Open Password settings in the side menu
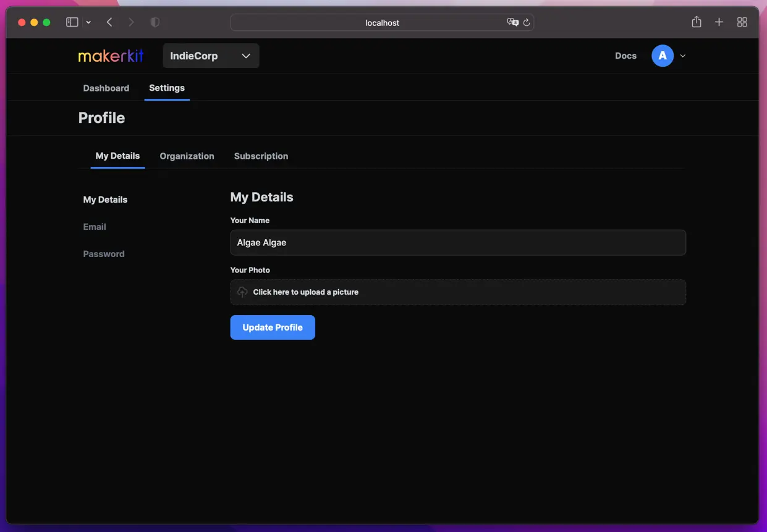 pos(104,254)
